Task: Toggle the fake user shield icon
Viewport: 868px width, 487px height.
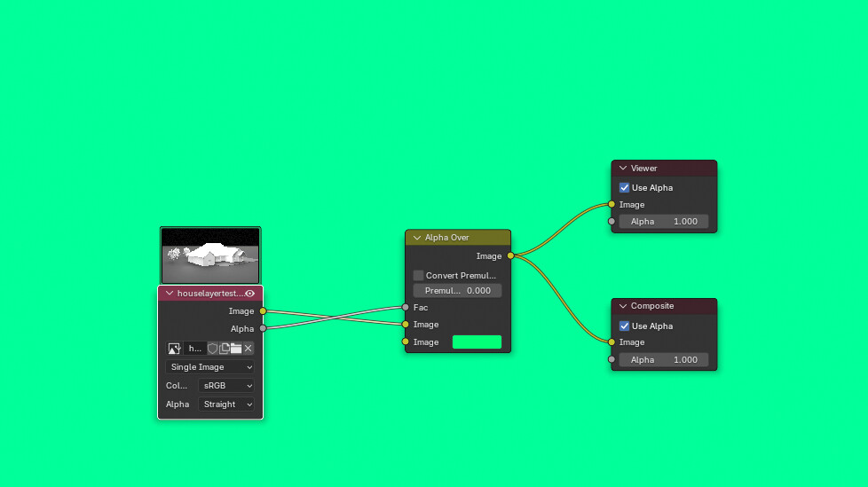Action: coord(213,349)
